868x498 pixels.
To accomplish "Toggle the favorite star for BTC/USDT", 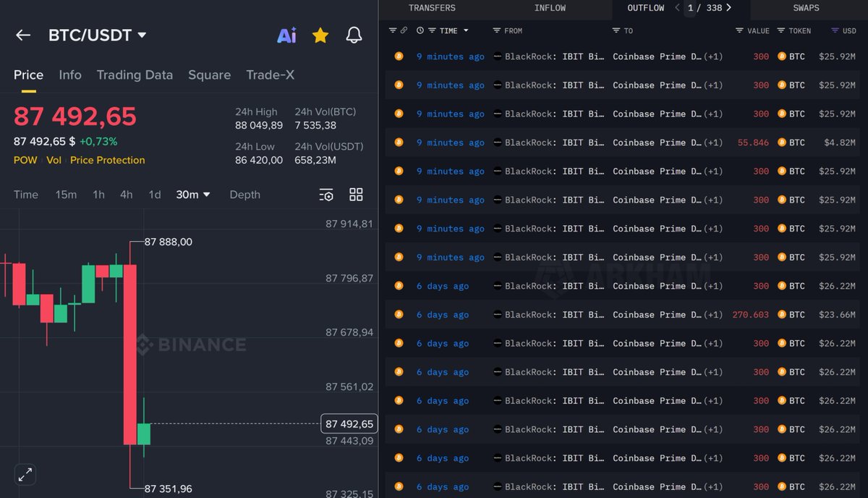I will tap(320, 35).
